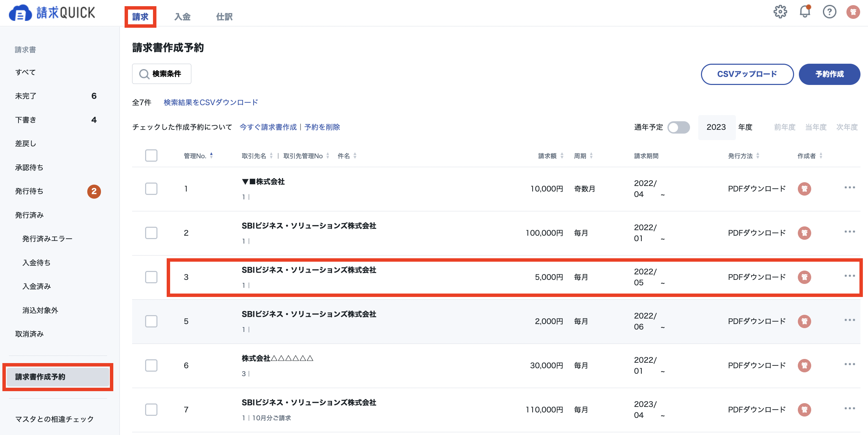
Task: Open the more options dots for row 1
Action: pyautogui.click(x=850, y=187)
